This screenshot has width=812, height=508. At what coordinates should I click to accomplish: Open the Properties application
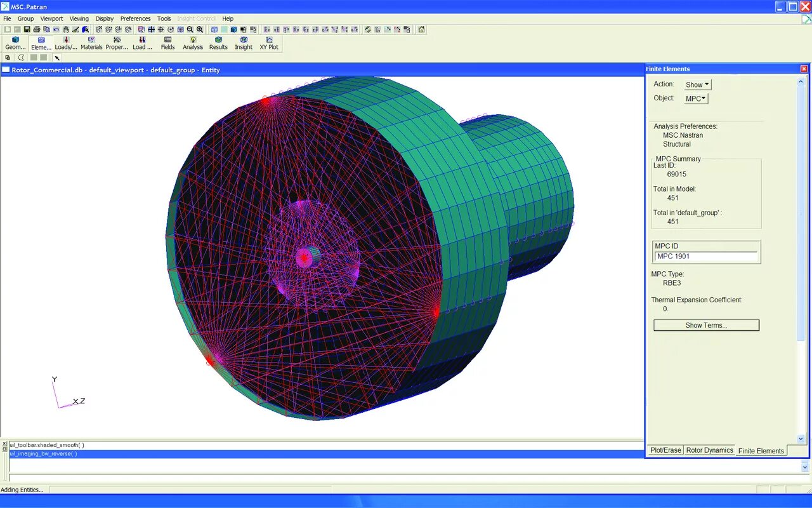coord(117,43)
